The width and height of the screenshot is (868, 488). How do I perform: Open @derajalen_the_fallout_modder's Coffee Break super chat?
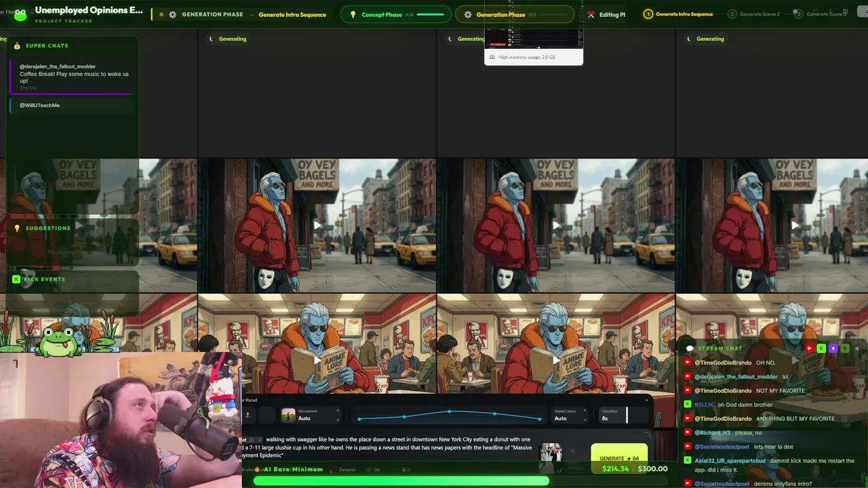pos(73,77)
